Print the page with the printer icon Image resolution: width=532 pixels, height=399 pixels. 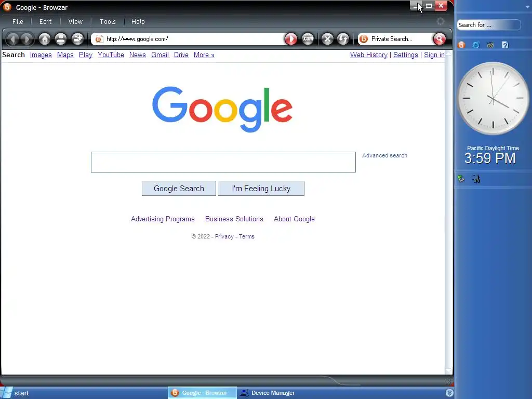pyautogui.click(x=61, y=39)
